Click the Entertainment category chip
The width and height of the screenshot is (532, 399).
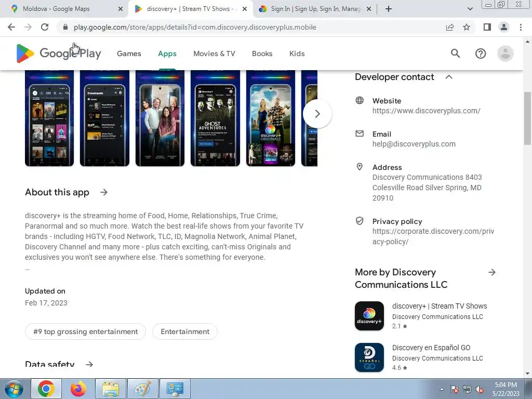[185, 331]
